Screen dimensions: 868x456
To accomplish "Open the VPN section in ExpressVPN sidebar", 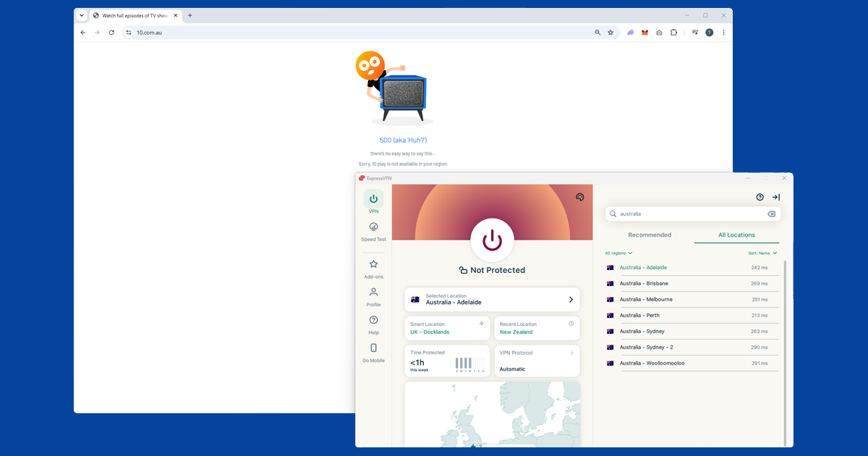I will click(x=373, y=202).
